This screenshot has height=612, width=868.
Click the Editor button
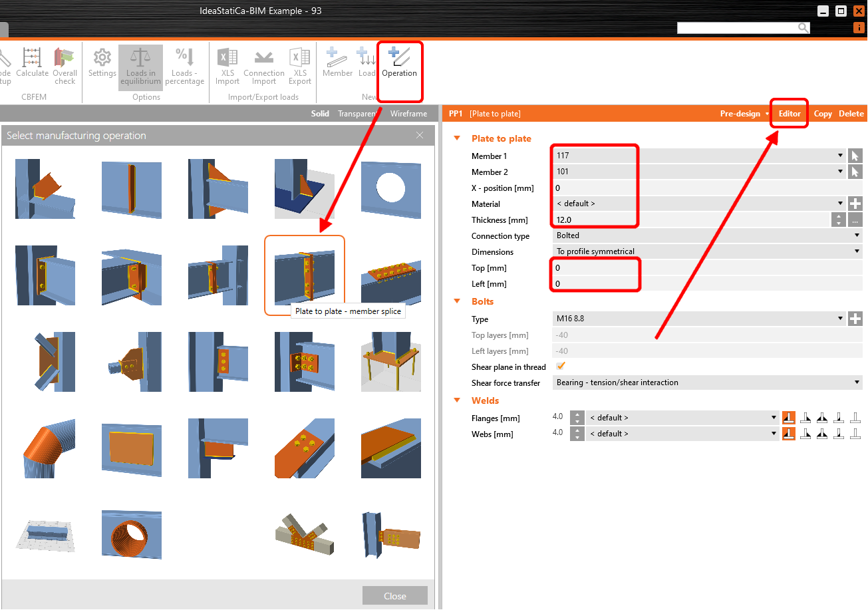point(789,113)
